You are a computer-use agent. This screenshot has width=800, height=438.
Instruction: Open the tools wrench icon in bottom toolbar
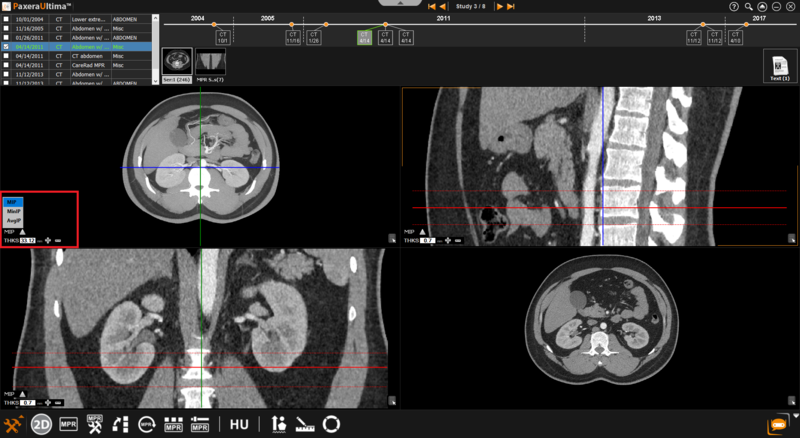13,424
